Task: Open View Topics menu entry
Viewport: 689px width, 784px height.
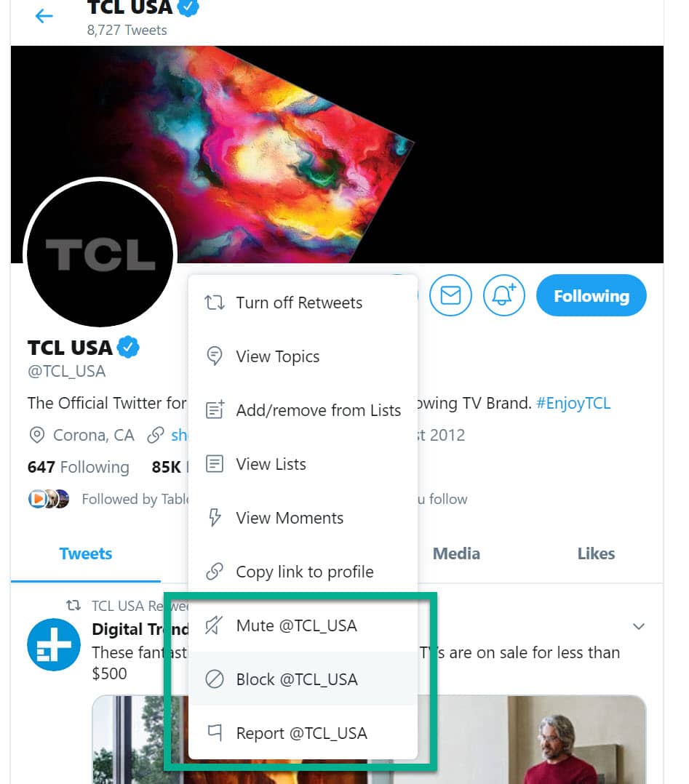Action: coord(277,356)
